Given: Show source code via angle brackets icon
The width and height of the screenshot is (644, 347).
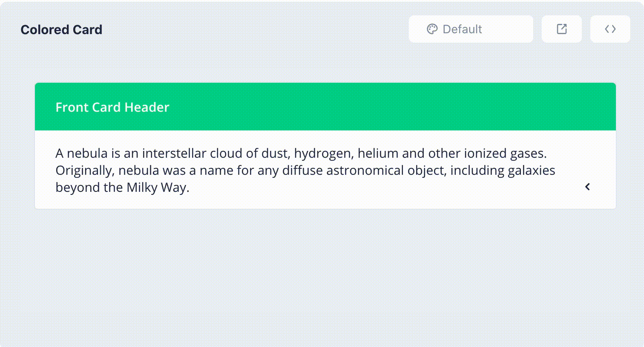Looking at the screenshot, I should click(x=610, y=29).
